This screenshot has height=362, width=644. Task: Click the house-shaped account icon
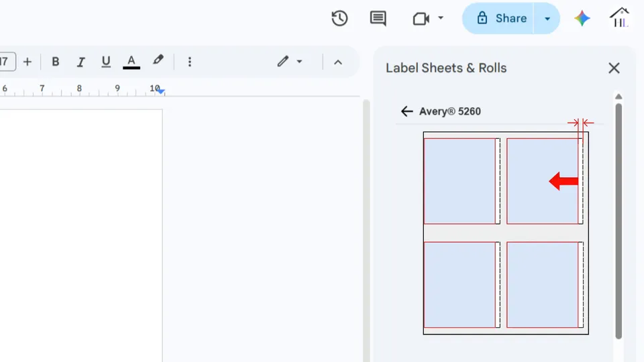tap(619, 17)
